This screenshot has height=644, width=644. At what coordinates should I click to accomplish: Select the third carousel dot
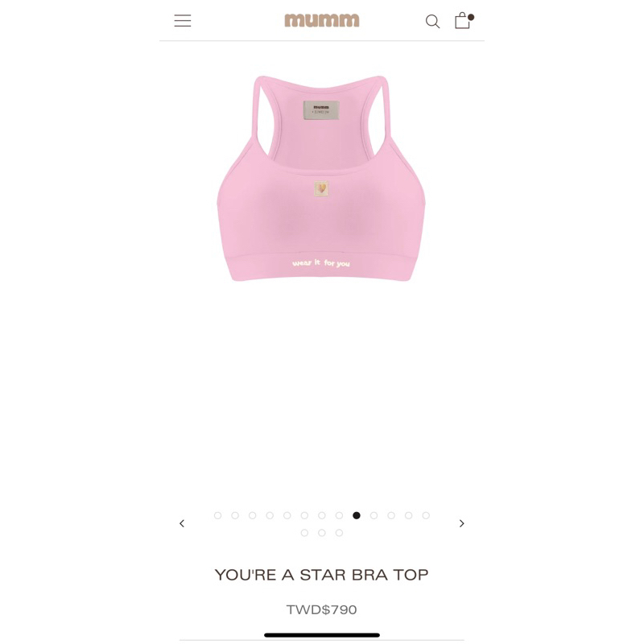(252, 515)
